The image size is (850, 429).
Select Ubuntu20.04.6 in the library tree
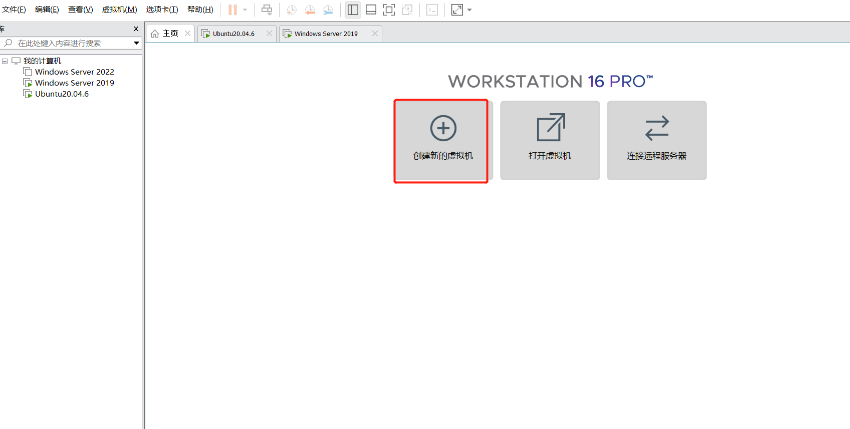coord(62,94)
